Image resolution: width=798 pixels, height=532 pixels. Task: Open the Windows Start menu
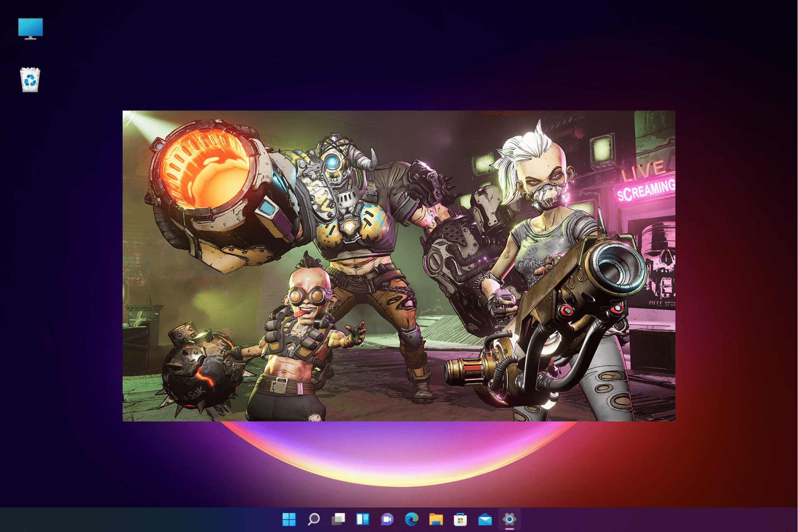[x=289, y=519]
